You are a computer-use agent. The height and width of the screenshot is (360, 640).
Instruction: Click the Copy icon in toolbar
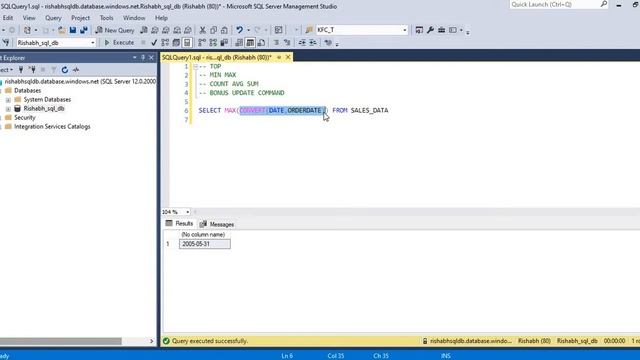pos(213,30)
